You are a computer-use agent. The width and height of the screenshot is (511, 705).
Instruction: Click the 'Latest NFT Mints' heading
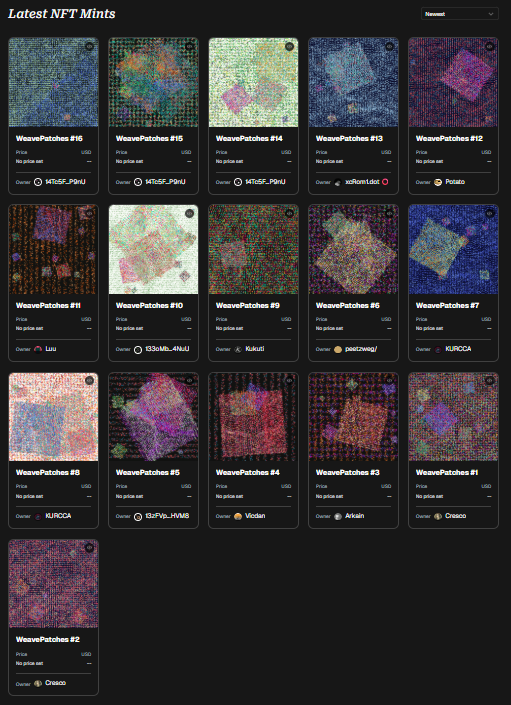pos(62,14)
